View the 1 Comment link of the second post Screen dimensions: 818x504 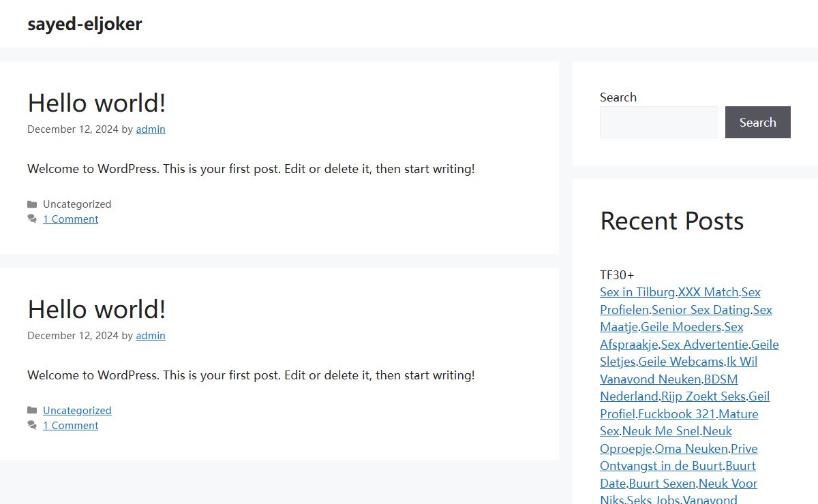(71, 426)
